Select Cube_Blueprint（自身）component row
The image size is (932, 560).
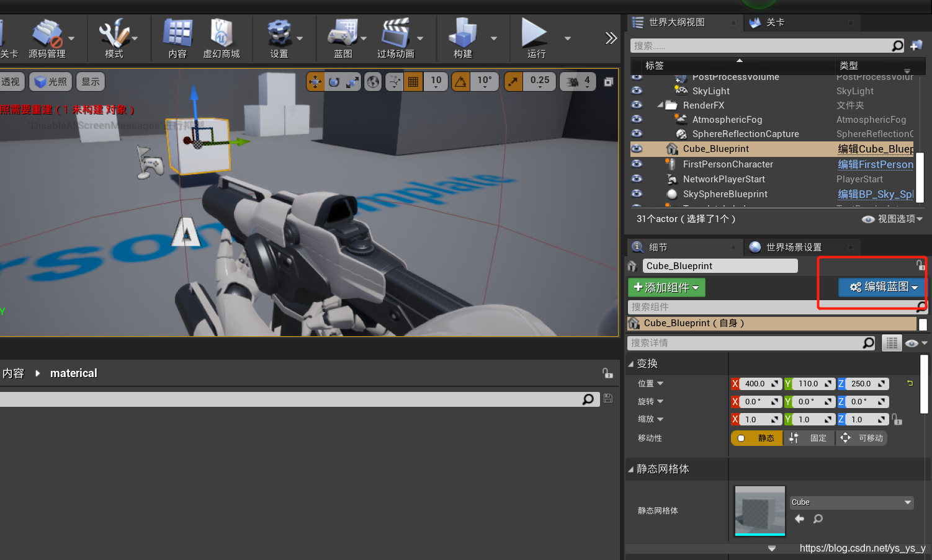click(x=772, y=323)
